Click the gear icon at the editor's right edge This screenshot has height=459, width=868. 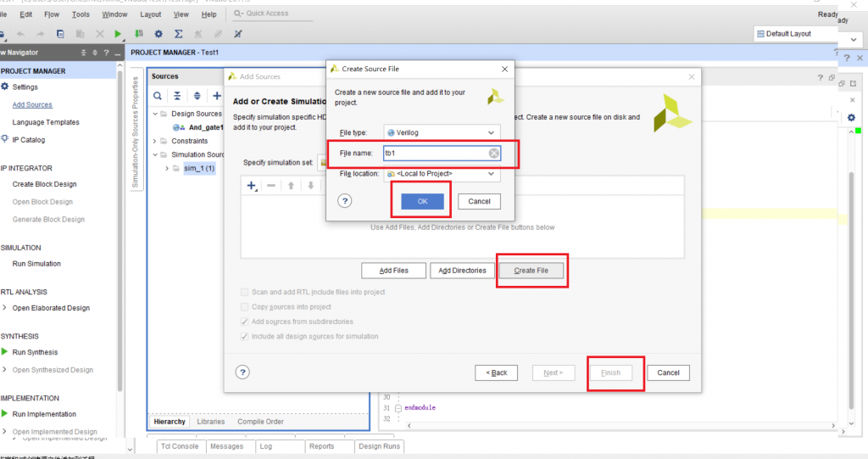click(x=851, y=118)
